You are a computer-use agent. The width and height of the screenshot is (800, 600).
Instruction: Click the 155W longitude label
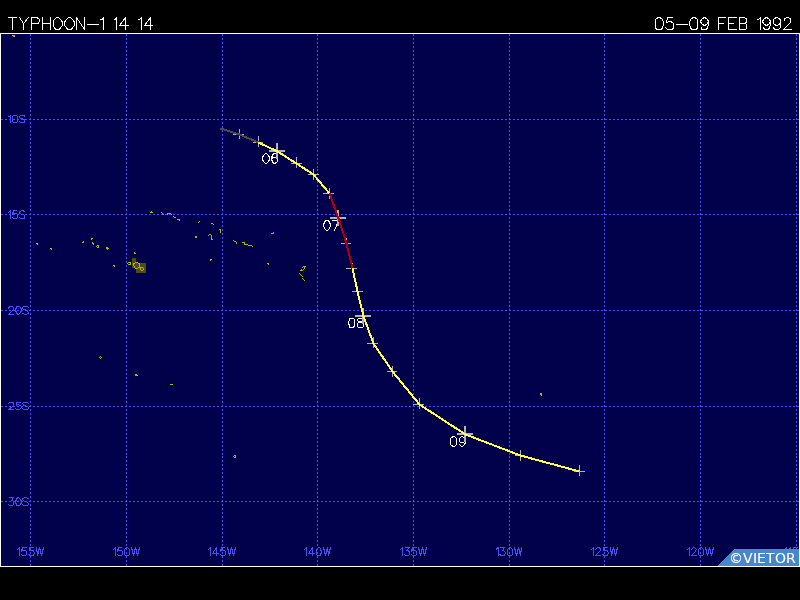coord(31,552)
